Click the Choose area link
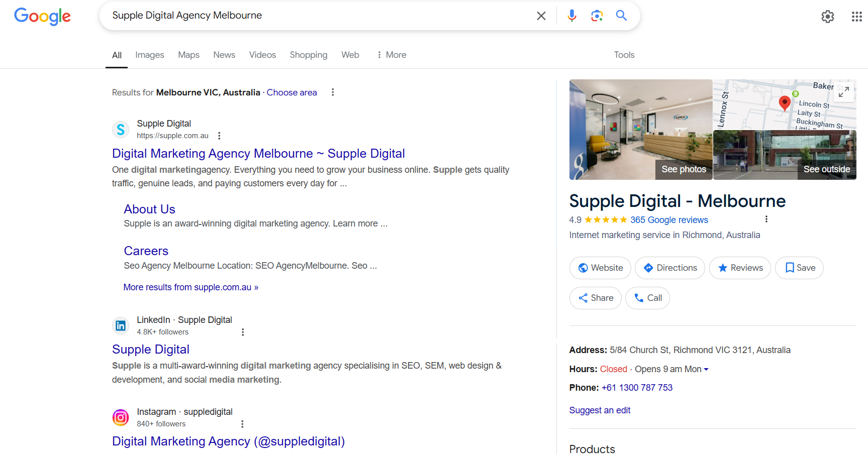 point(292,92)
